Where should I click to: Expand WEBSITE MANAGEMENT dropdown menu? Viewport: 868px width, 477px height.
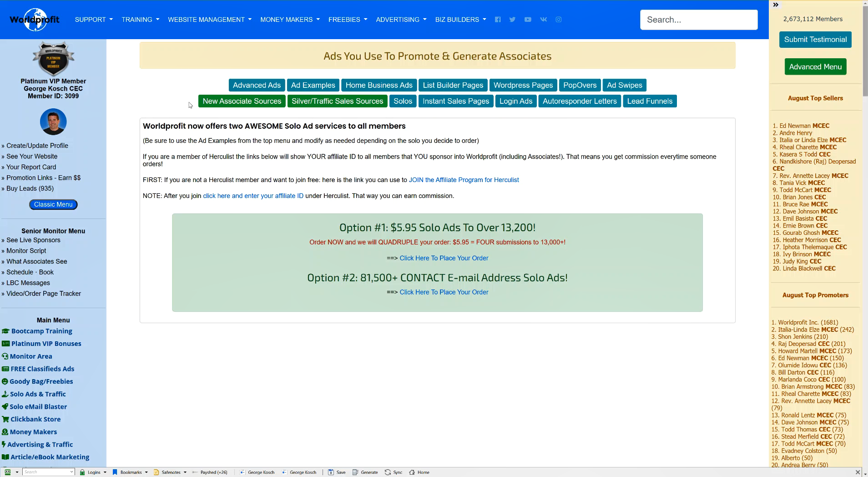[x=210, y=20]
